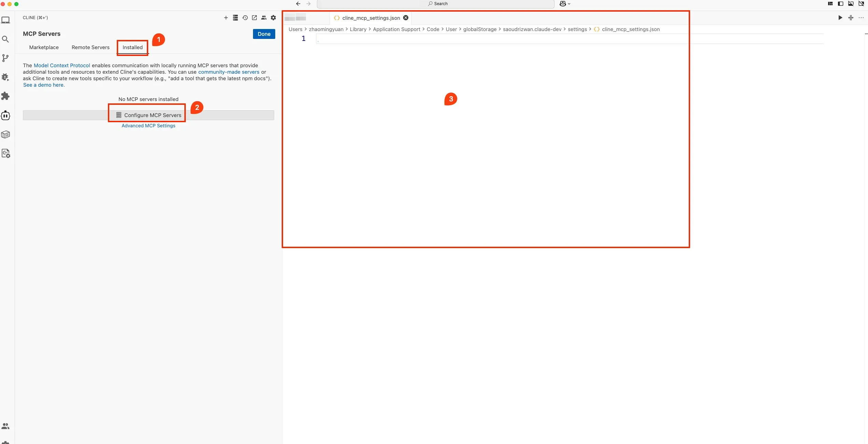Toggle bottom panel visibility

(x=851, y=4)
